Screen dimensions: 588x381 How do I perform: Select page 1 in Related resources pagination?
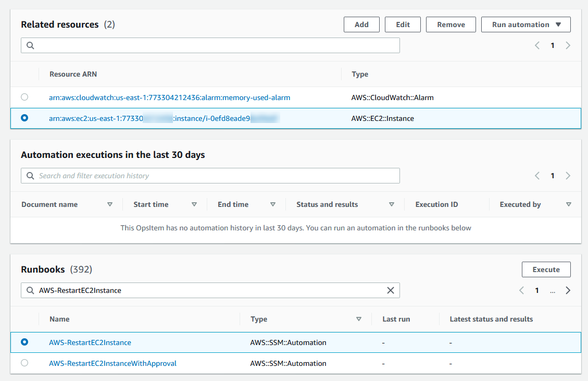pyautogui.click(x=553, y=45)
